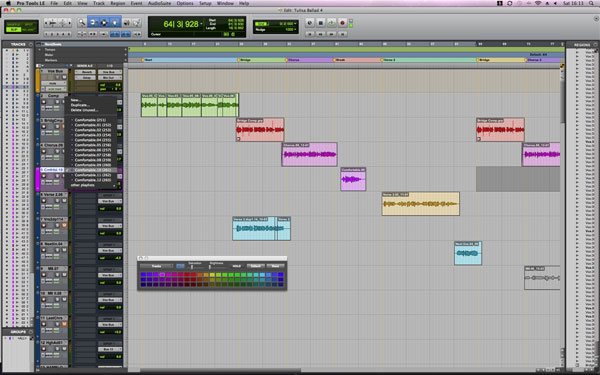The width and height of the screenshot is (600, 375).
Task: Open Vox Bus track Mix Out selector
Action: click(110, 78)
